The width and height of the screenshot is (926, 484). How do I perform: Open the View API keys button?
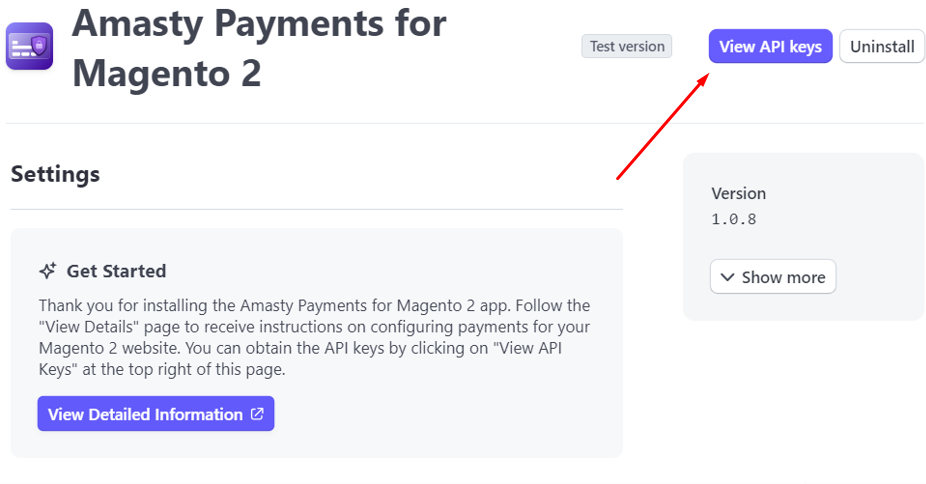click(770, 46)
